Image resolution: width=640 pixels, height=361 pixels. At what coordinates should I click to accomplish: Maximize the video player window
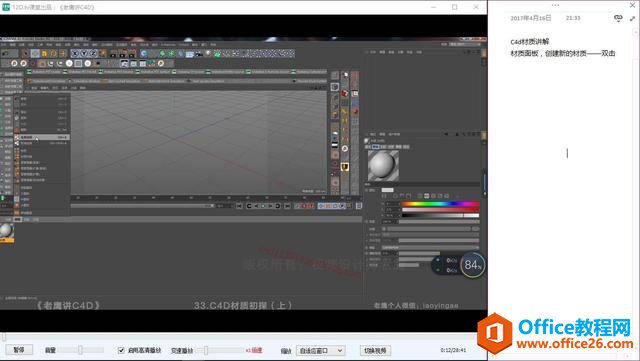[454, 7]
